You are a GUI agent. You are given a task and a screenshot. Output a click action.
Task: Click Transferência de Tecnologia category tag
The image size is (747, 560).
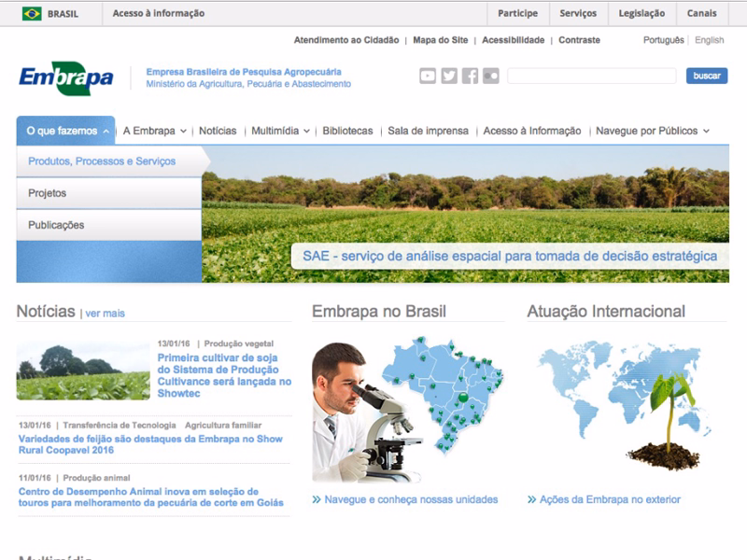(120, 425)
